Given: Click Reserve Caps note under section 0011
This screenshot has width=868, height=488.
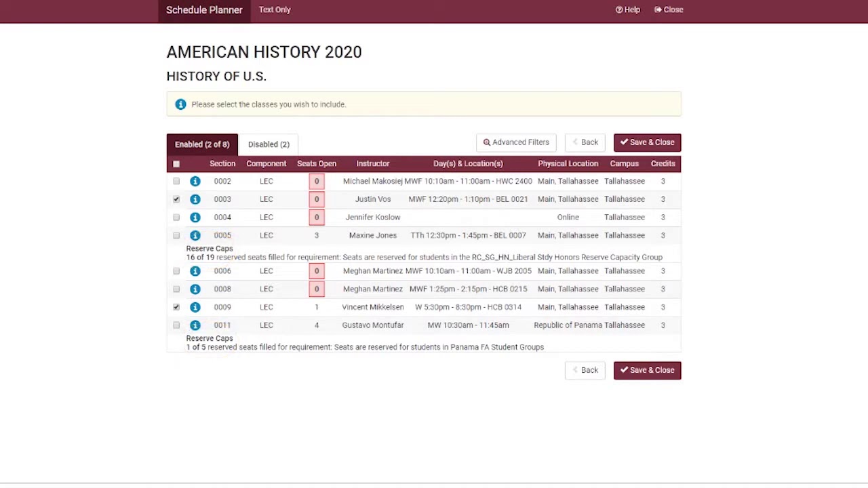Looking at the screenshot, I should 365,343.
